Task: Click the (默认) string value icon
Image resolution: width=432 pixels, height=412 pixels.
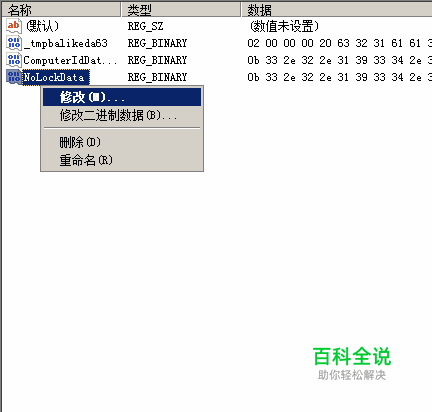Action: click(x=14, y=26)
